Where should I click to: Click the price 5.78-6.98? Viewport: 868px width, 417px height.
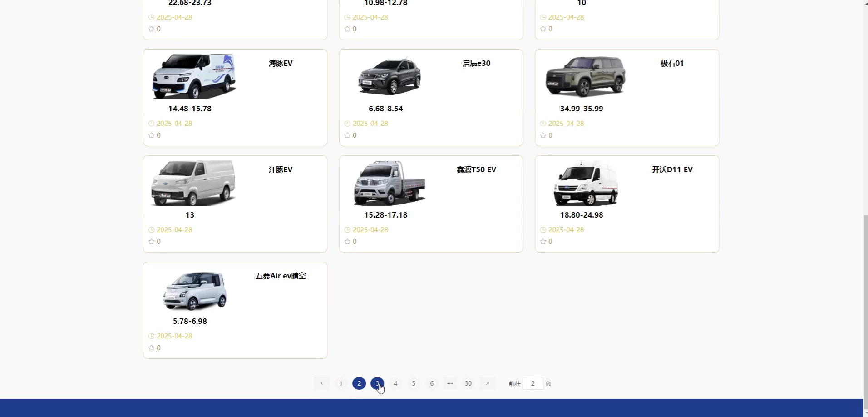pyautogui.click(x=190, y=321)
